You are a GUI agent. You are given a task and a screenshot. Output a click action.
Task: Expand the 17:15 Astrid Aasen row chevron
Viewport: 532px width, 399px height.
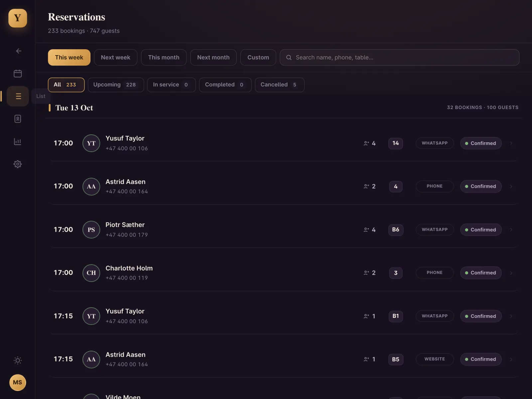[x=511, y=359]
